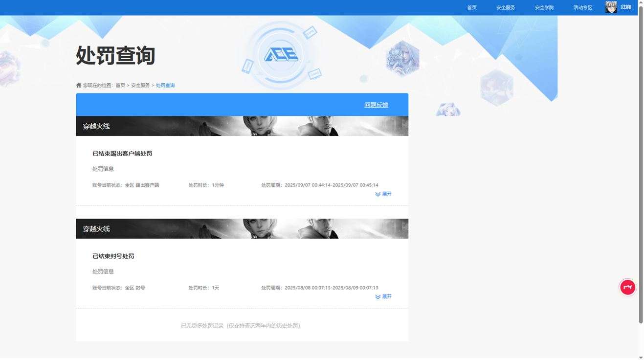Click the 注销 logout link

pos(626,7)
